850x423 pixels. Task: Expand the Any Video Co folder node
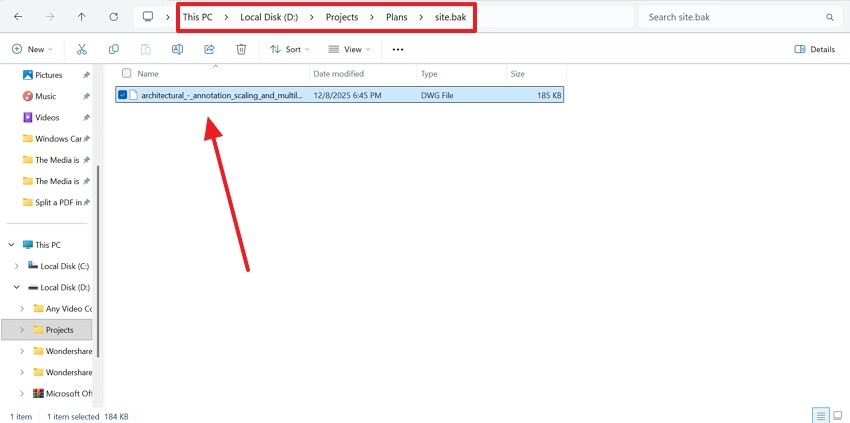(x=22, y=309)
